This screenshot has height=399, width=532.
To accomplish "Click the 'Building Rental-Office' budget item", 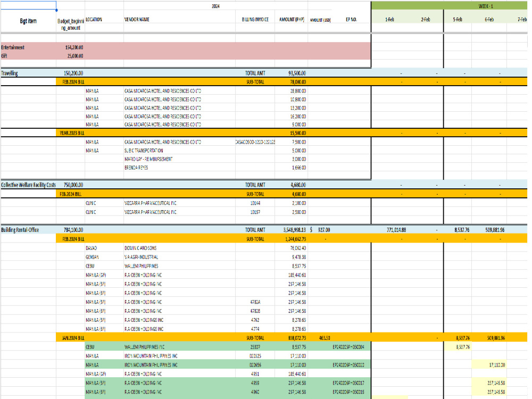I will pos(20,230).
